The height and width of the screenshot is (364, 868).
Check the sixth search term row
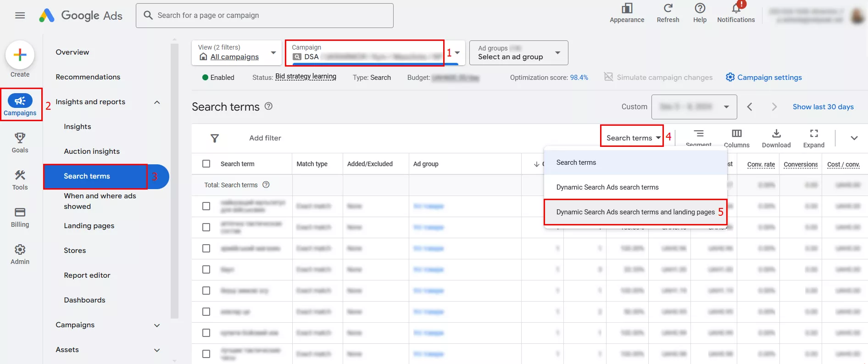point(206,312)
